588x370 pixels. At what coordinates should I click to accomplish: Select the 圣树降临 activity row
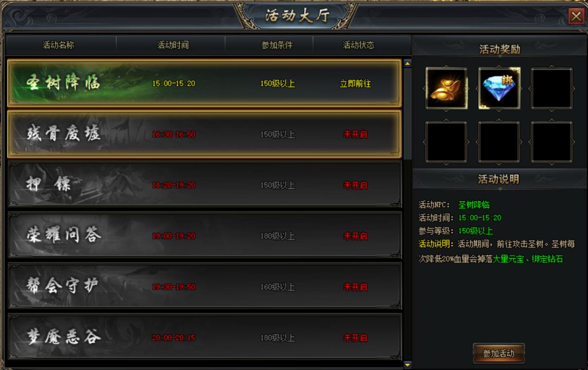204,83
